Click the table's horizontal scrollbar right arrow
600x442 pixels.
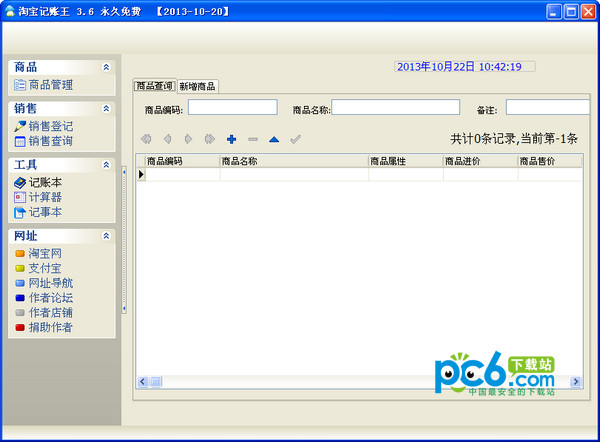[x=574, y=381]
